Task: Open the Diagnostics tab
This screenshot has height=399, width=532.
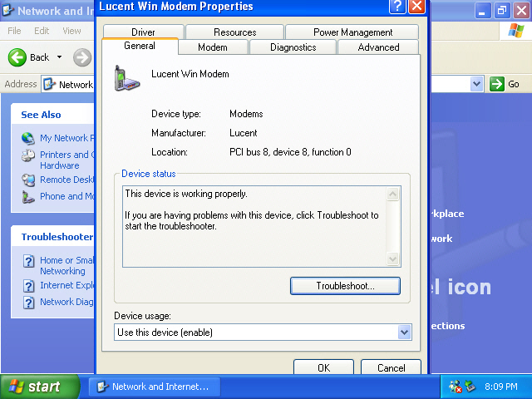Action: tap(293, 47)
